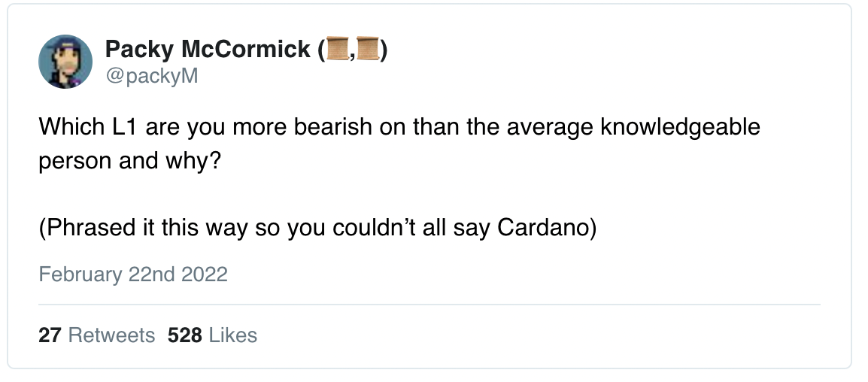Click Packy McCormick's profile avatar
The height and width of the screenshot is (382, 868).
click(65, 62)
